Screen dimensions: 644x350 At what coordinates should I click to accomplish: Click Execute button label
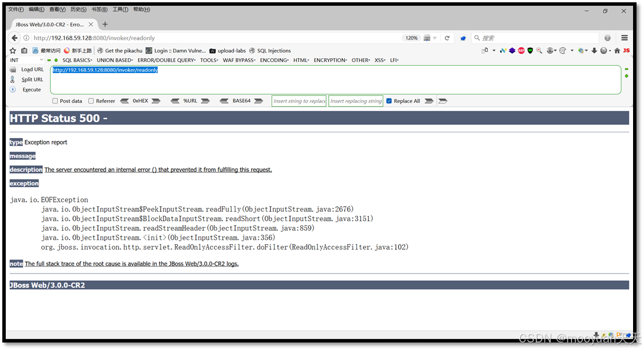[x=32, y=90]
